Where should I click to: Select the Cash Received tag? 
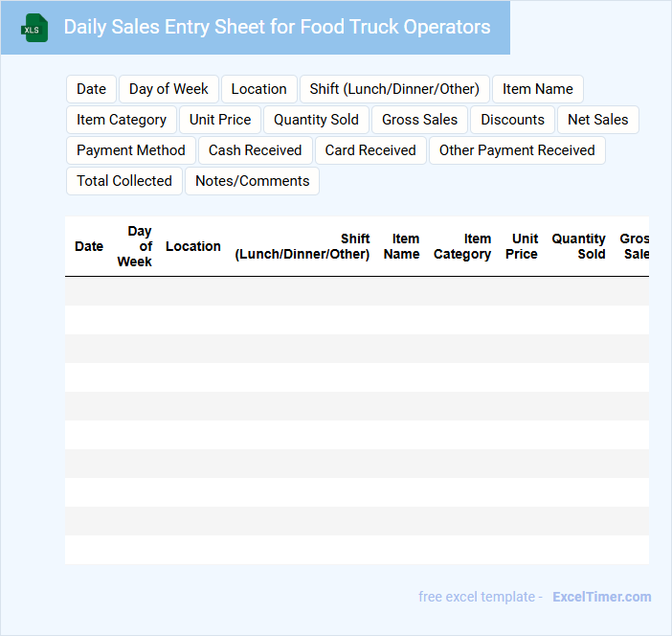click(255, 150)
